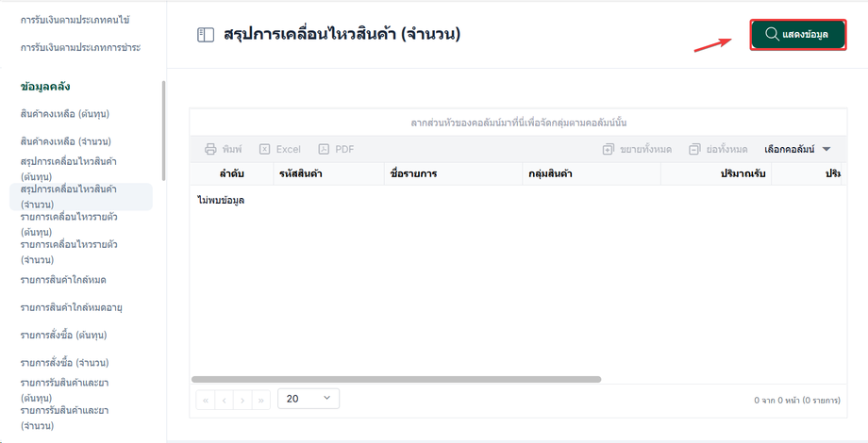Open รายการสินค้าใกล้หมดอายุ report

(71, 307)
